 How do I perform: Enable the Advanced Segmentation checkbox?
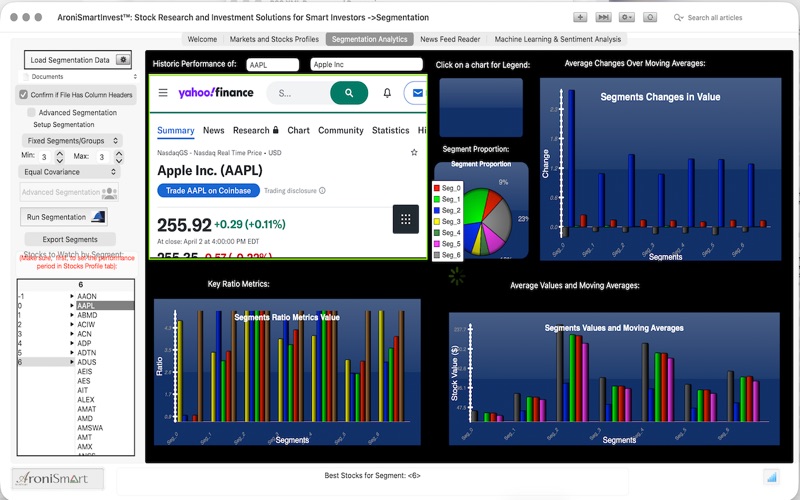tap(32, 112)
